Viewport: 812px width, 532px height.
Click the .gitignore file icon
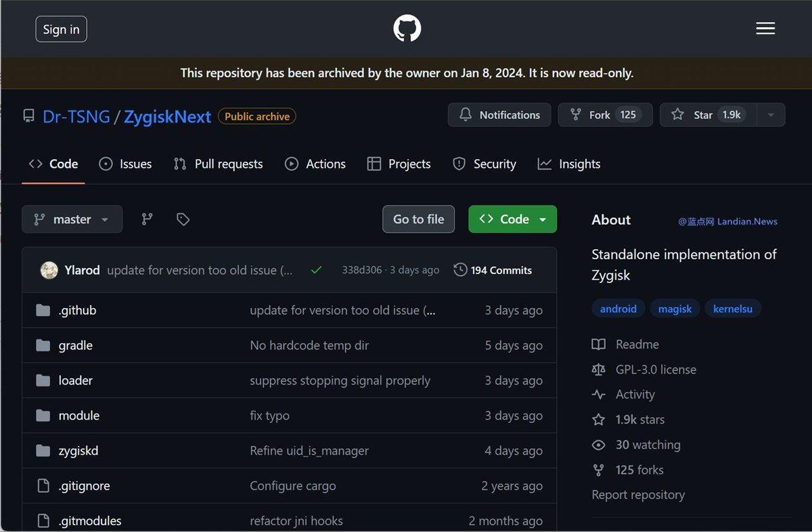(43, 486)
